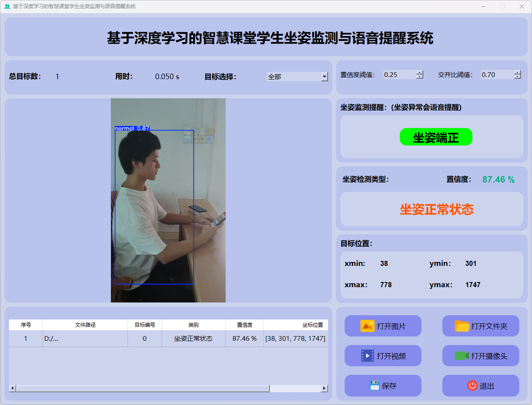This screenshot has height=405, width=532.
Task: Click the 总目标数 label
Action: click(25, 77)
